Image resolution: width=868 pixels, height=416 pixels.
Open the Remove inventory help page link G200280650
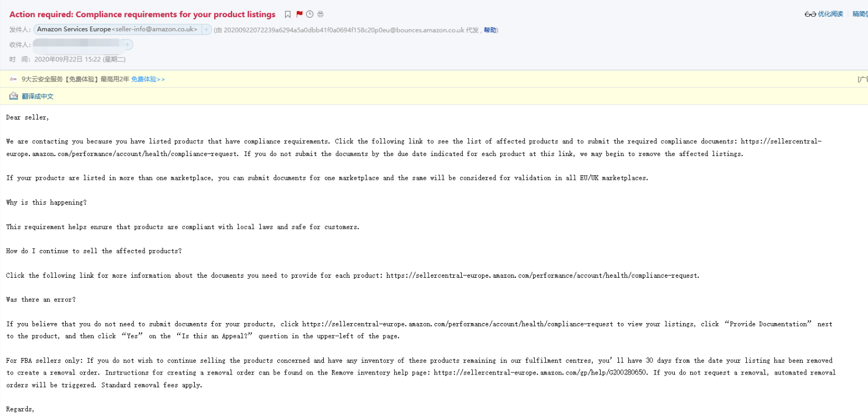coord(541,373)
